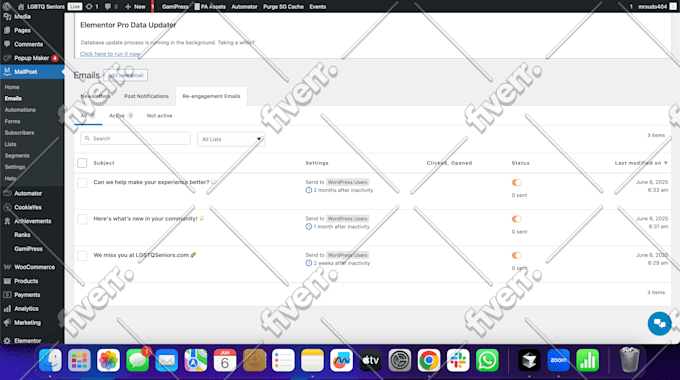The image size is (680, 380).
Task: Open Messages app in the dock
Action: pyautogui.click(x=137, y=360)
